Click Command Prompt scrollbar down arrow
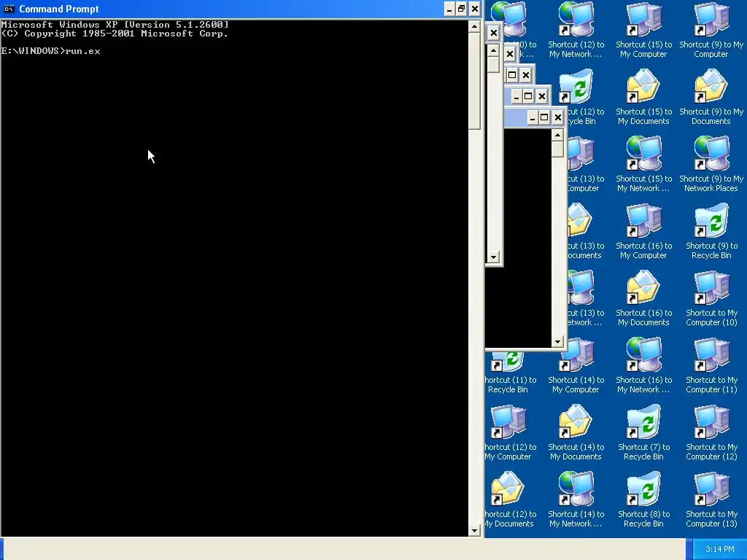Viewport: 747px width, 560px height. point(474,531)
